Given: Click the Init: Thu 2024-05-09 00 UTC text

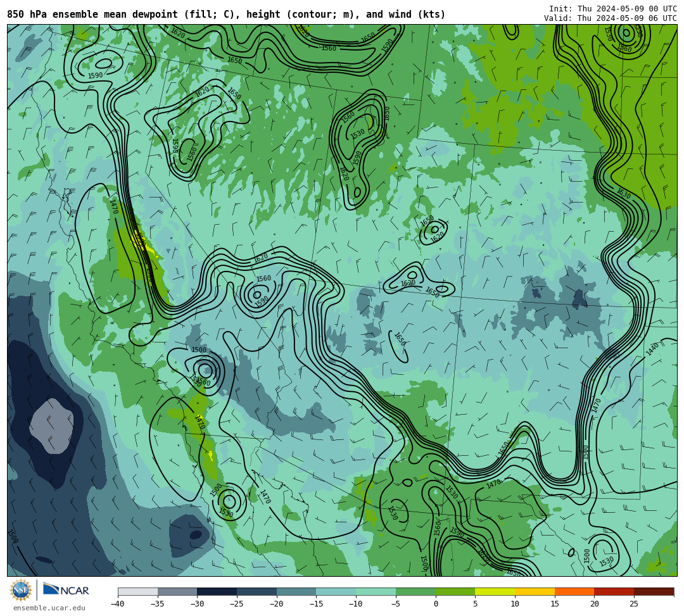Looking at the screenshot, I should click(x=613, y=9).
